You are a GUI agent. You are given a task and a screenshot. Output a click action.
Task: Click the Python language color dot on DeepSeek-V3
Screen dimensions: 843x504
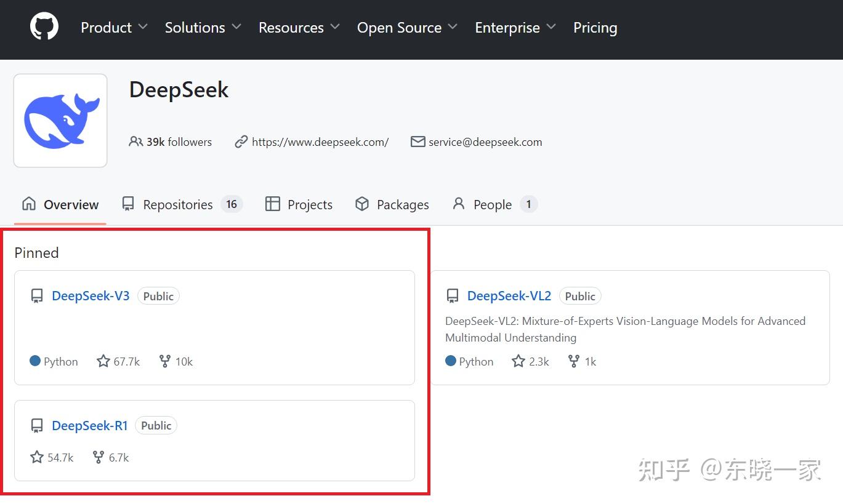(34, 361)
